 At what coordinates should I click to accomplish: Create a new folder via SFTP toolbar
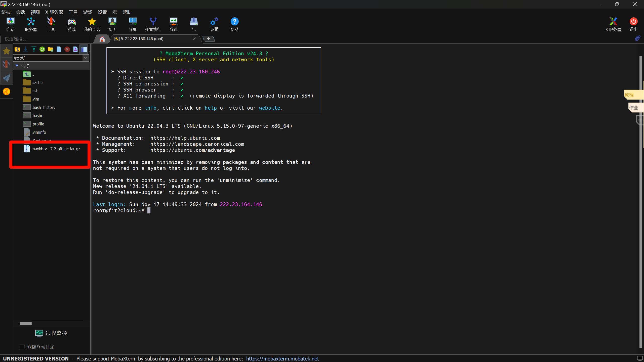click(x=50, y=50)
